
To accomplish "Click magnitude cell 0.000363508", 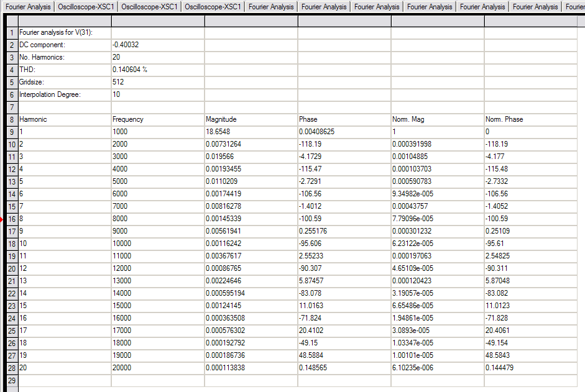I will (x=251, y=318).
